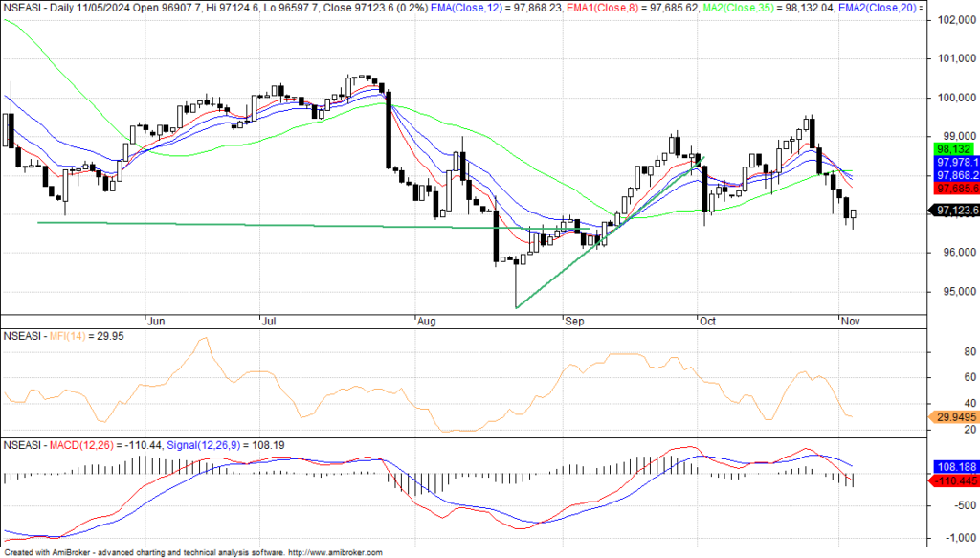The image size is (980, 558).
Task: Click the green 98,132 price tag
Action: tap(952, 149)
